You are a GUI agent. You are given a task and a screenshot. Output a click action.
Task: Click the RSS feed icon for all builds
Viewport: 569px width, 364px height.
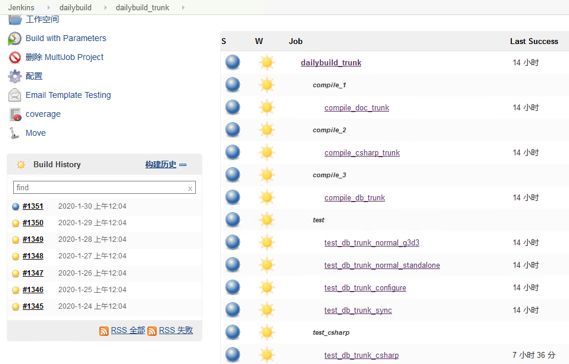[104, 331]
